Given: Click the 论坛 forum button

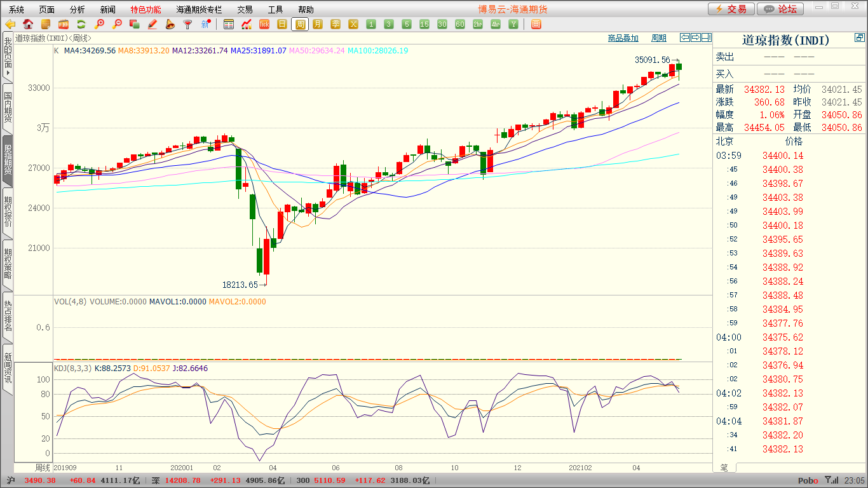Looking at the screenshot, I should (781, 9).
